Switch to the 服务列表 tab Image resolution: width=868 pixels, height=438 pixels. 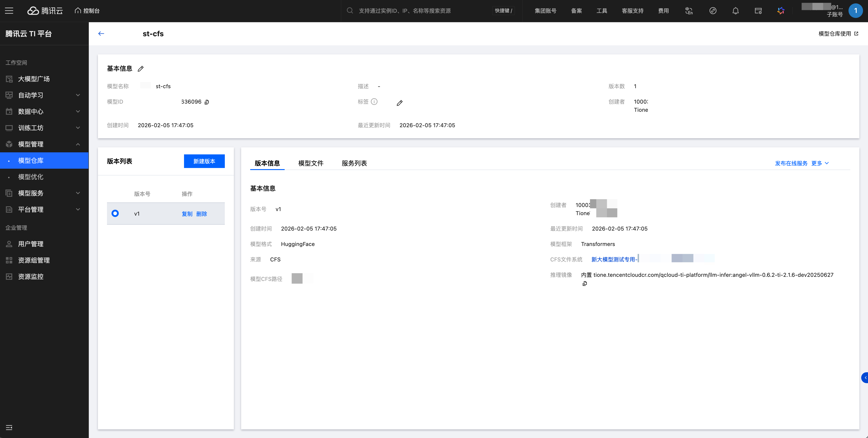[354, 163]
